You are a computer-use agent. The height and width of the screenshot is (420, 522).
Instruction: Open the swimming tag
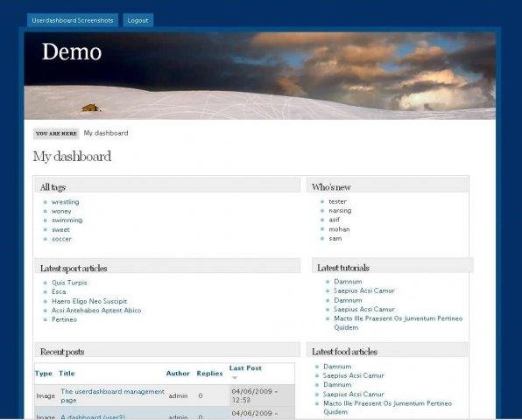coord(67,220)
